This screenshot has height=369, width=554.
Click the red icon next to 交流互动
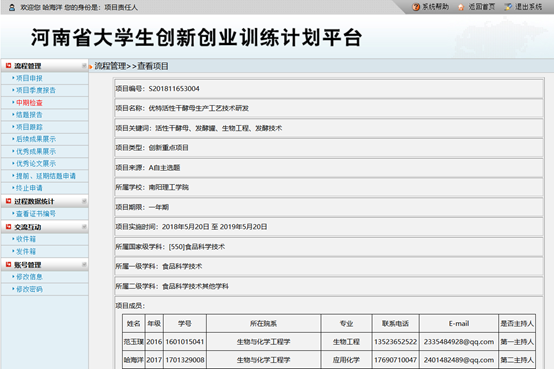(x=8, y=227)
